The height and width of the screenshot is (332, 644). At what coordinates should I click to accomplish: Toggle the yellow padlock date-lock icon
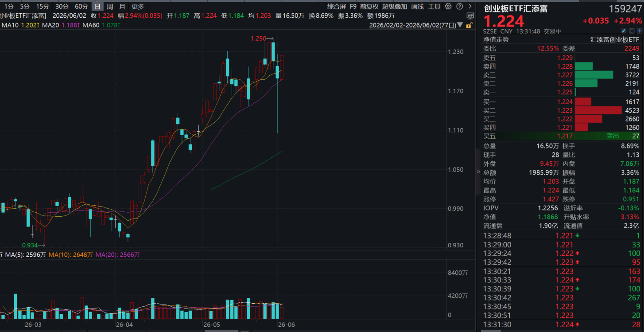[x=469, y=26]
